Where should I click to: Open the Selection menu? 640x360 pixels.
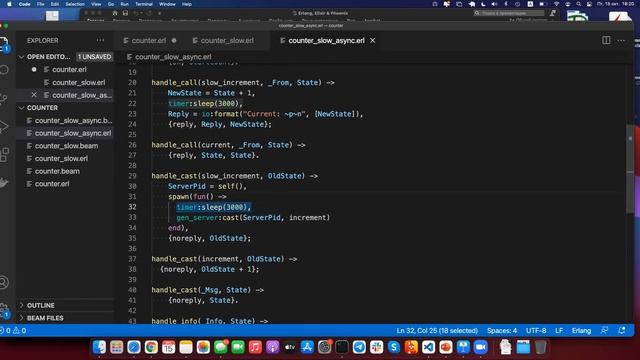point(75,4)
